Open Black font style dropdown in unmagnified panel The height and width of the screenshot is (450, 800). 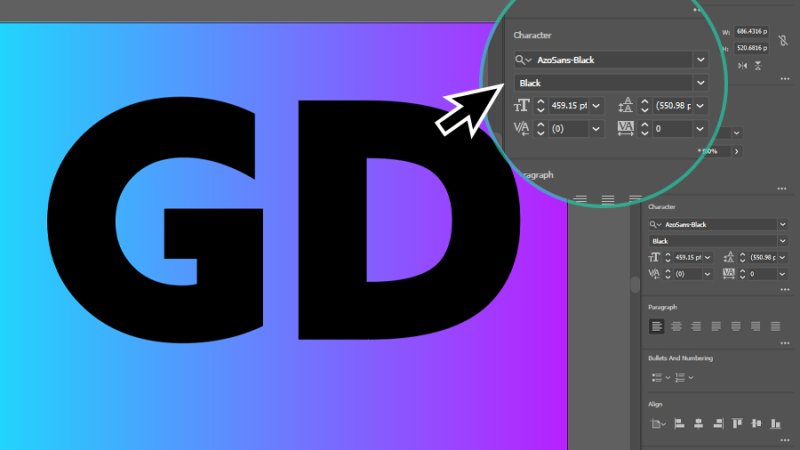(783, 241)
